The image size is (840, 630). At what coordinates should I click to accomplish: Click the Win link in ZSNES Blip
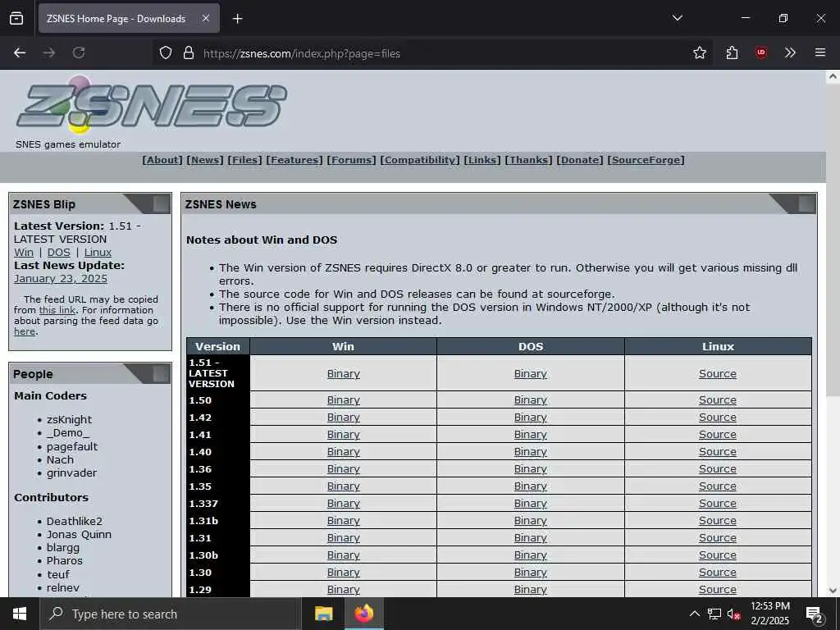pos(24,253)
